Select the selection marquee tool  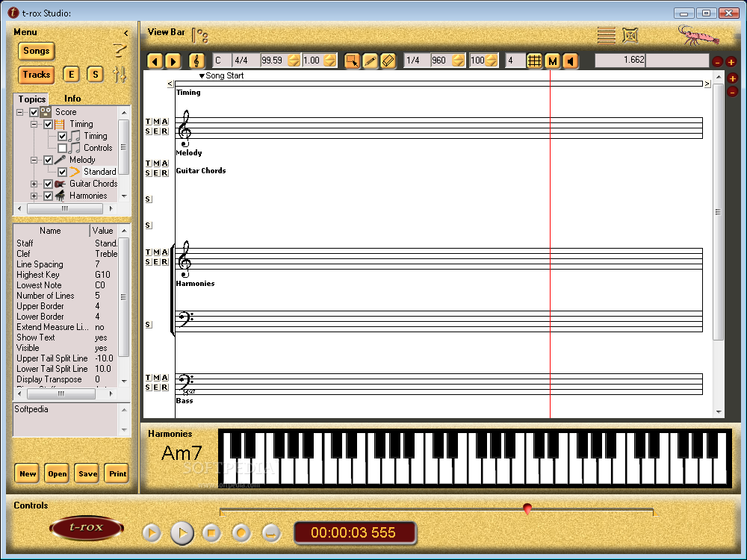pos(352,60)
